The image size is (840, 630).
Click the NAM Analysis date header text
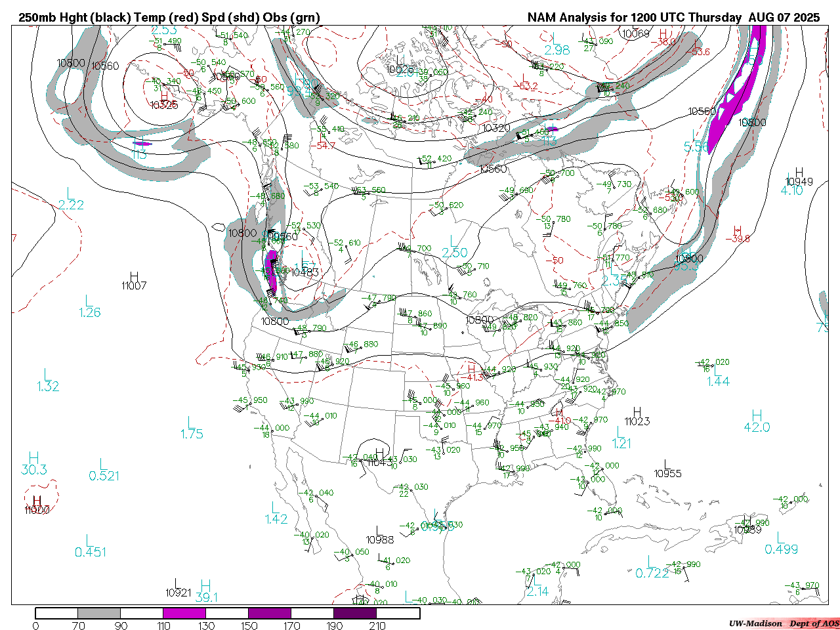pyautogui.click(x=673, y=18)
